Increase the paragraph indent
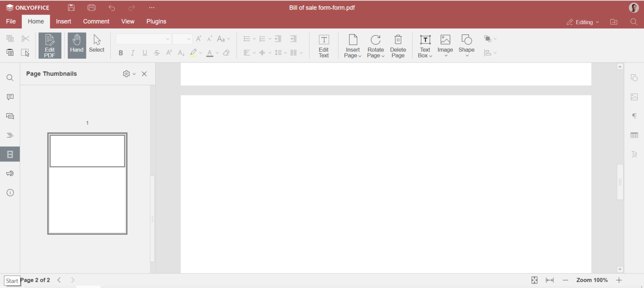 293,39
